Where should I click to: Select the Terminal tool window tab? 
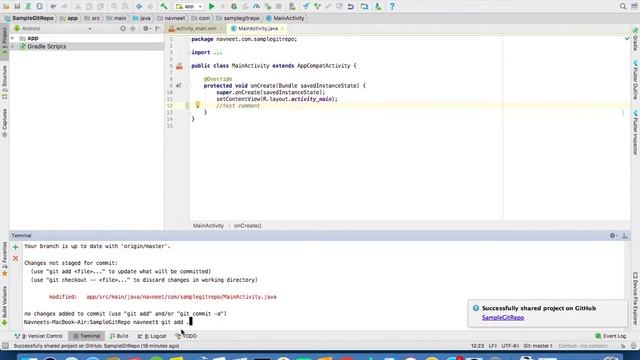86,336
